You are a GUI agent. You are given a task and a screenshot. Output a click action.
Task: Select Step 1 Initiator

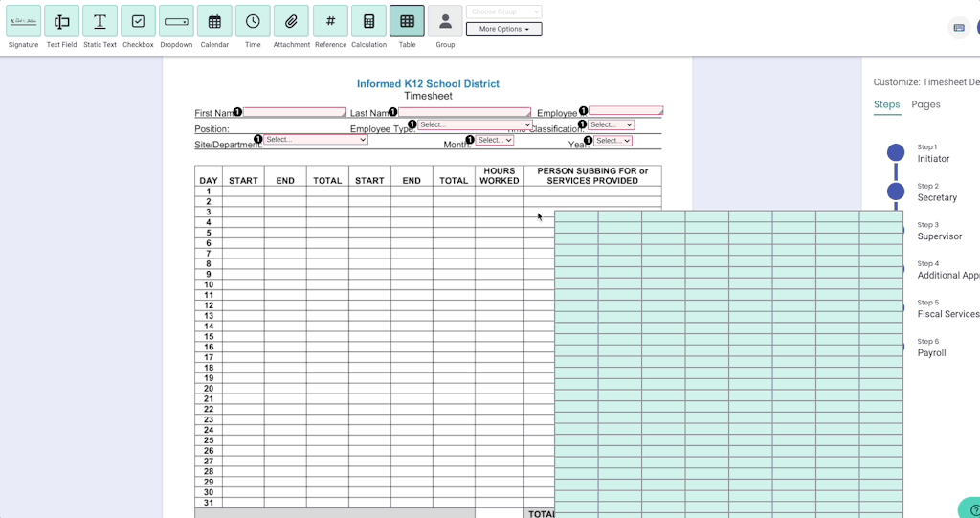tap(933, 153)
